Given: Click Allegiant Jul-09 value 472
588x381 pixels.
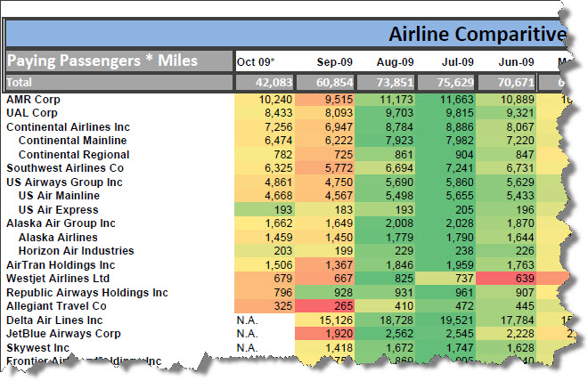Looking at the screenshot, I should coord(445,306).
